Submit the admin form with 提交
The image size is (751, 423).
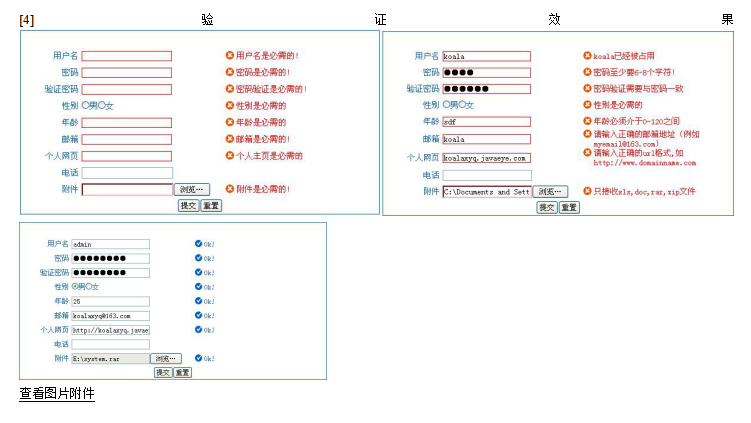coord(162,372)
